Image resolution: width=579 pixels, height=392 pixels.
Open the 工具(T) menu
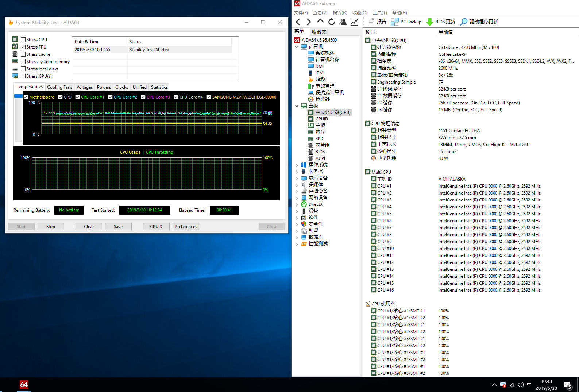point(379,13)
